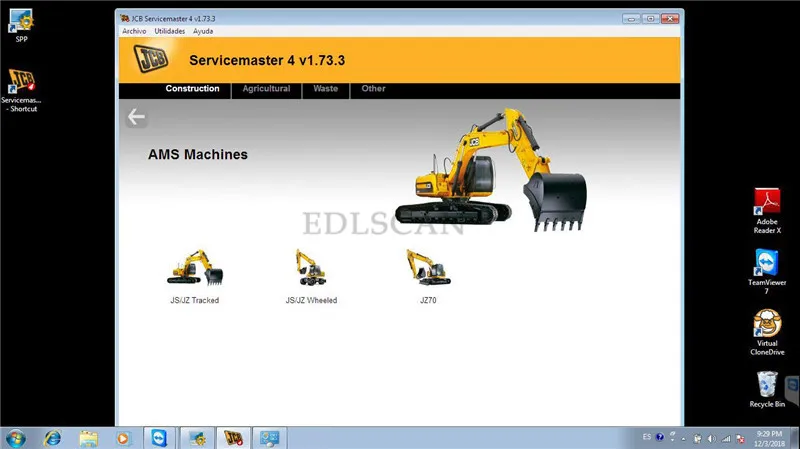Select JCB Servicemaster taskbar button
The width and height of the screenshot is (800, 449).
[x=233, y=438]
